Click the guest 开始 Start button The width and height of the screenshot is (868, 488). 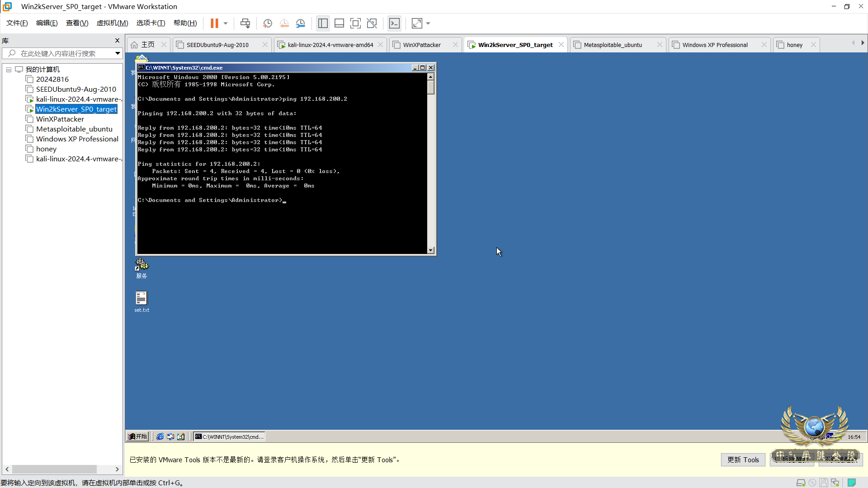pyautogui.click(x=137, y=436)
